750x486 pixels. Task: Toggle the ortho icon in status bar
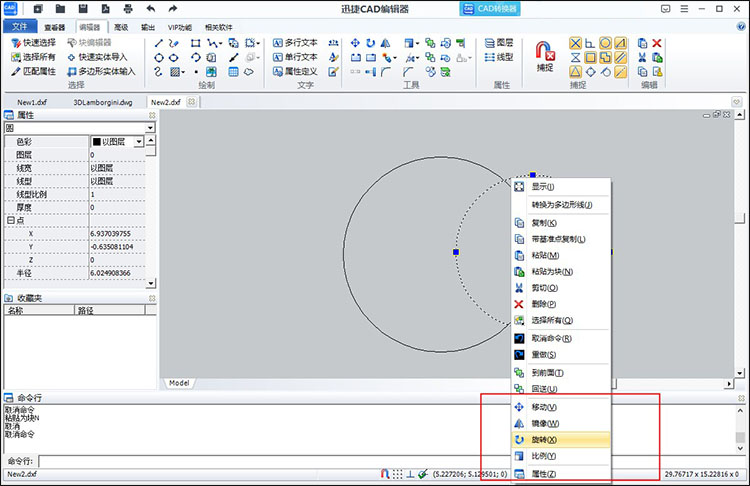coord(410,474)
